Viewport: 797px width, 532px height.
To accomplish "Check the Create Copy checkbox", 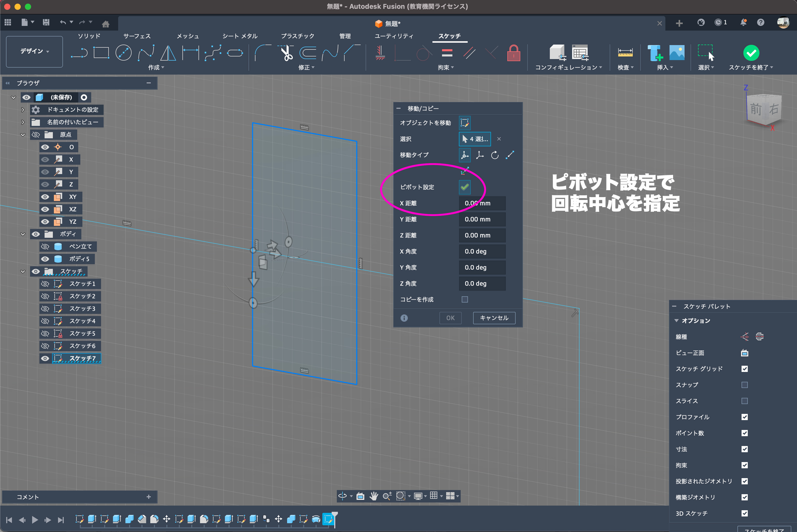I will [465, 299].
